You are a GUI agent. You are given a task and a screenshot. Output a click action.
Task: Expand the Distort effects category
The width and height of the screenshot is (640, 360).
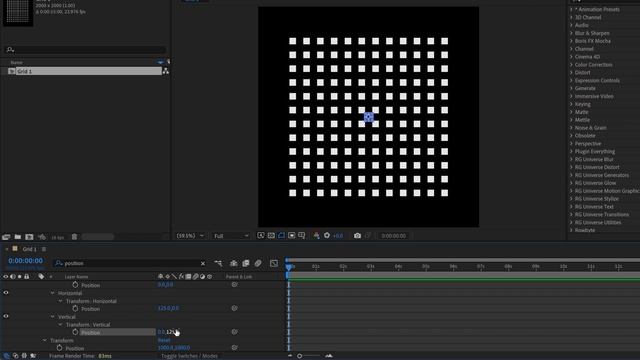pos(571,73)
